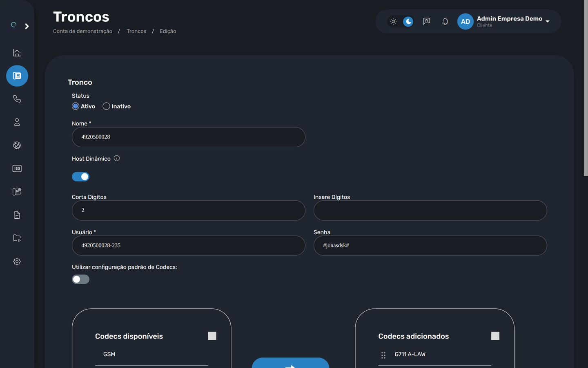Click the Nome input field
Screen dimensions: 588x368
(x=189, y=137)
